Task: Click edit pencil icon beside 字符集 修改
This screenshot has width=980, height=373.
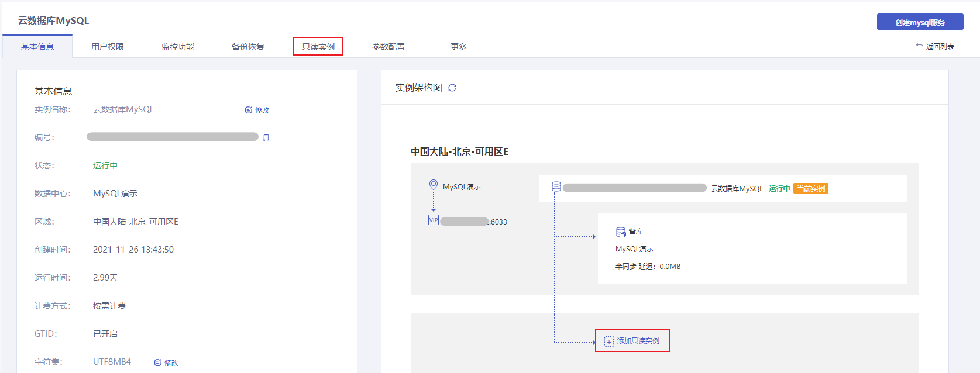Action: tap(158, 362)
